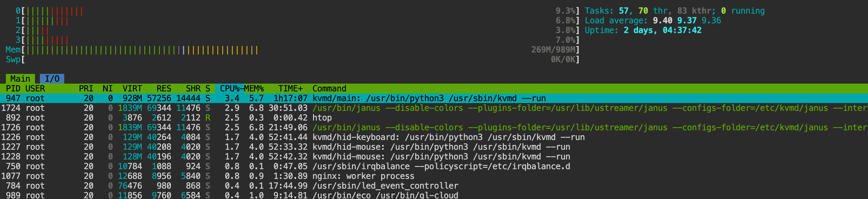Click the 0K/0K swap value
The width and height of the screenshot is (868, 199).
[563, 60]
